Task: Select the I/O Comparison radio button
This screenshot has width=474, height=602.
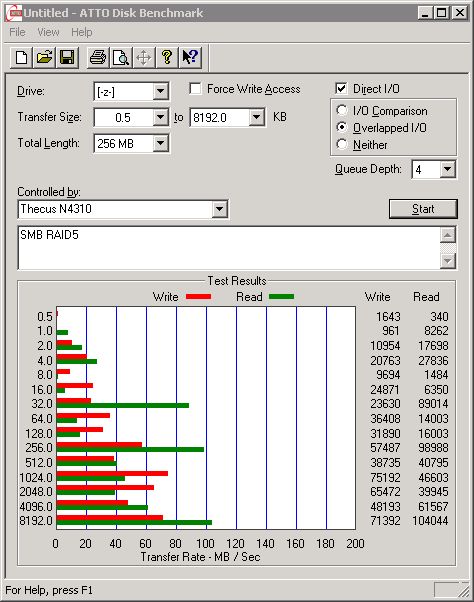Action: [x=342, y=111]
